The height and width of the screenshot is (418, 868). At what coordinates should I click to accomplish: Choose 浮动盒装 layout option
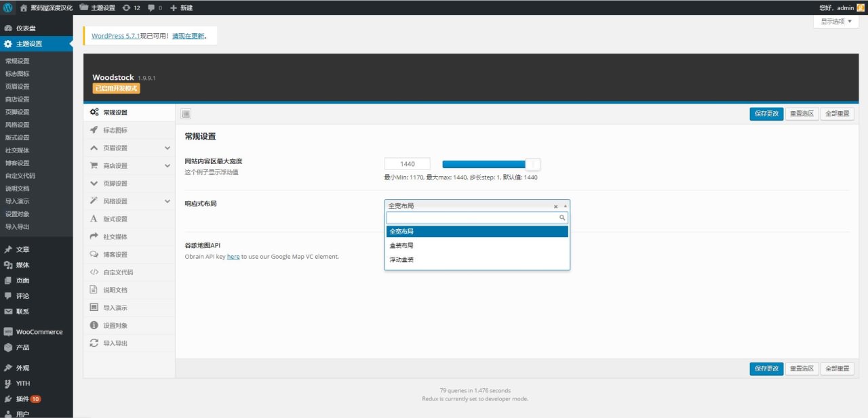tap(401, 259)
